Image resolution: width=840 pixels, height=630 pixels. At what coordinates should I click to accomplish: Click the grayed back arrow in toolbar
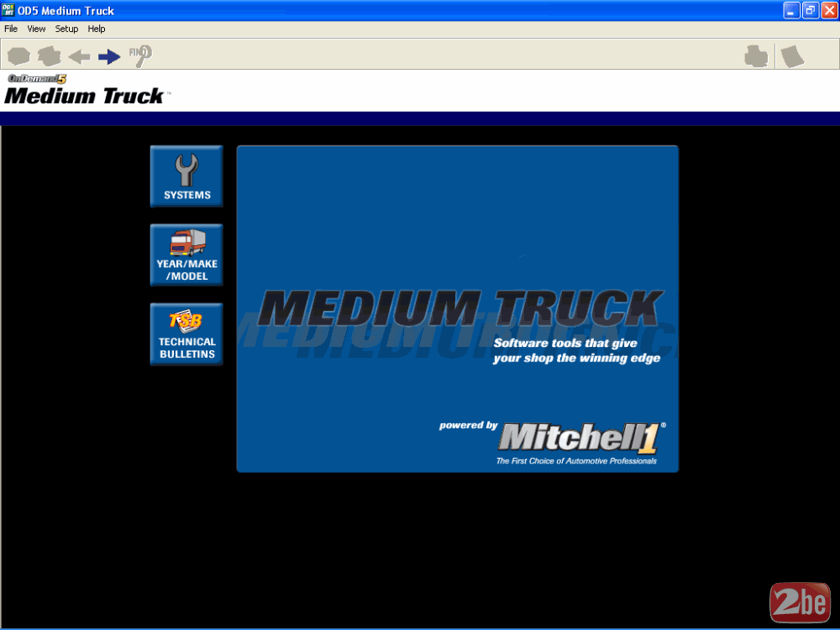click(x=79, y=55)
